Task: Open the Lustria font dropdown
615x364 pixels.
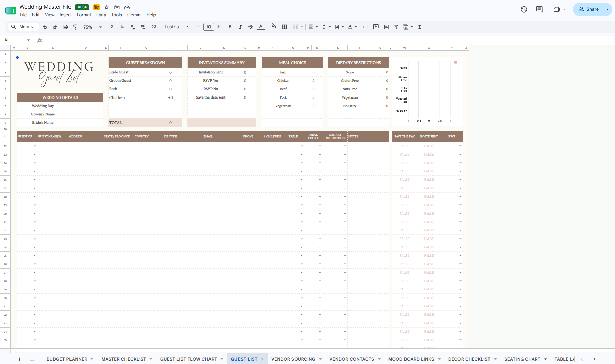Action: (176, 27)
